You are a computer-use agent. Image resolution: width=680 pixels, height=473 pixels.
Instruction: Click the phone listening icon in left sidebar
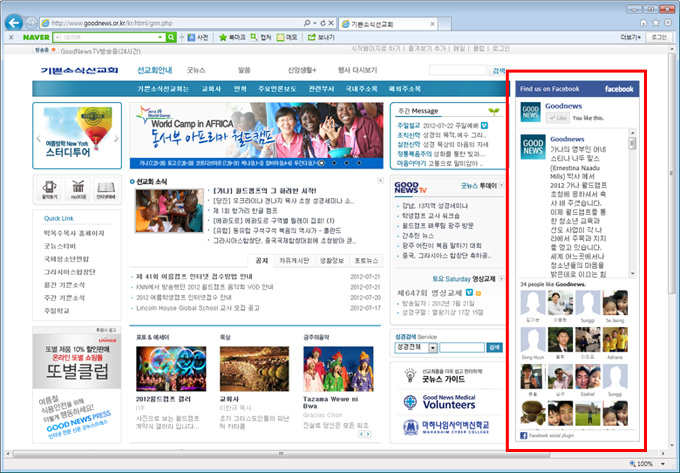(49, 189)
